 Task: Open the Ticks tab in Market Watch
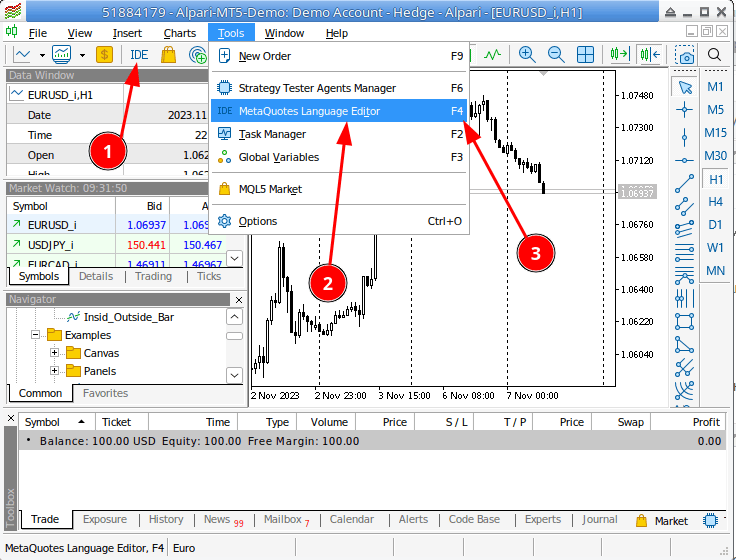point(209,276)
